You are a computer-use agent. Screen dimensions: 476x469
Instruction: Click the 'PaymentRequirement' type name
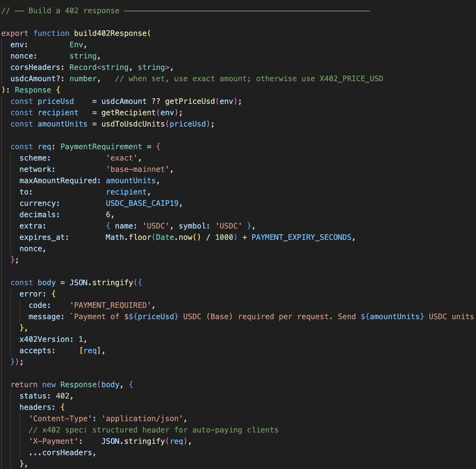pyautogui.click(x=101, y=146)
